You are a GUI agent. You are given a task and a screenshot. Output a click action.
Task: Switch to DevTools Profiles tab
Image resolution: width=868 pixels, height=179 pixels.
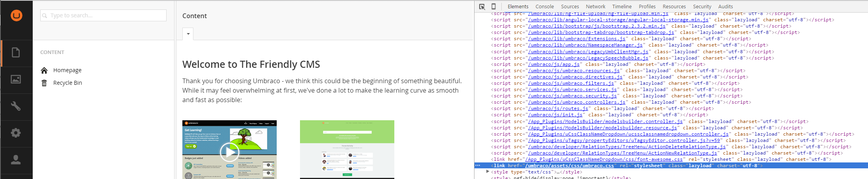click(647, 6)
